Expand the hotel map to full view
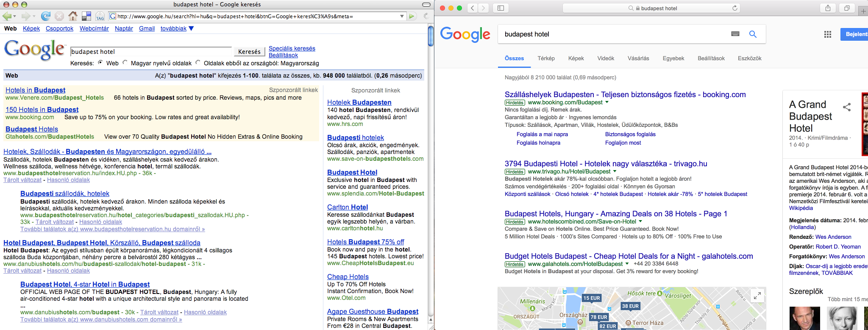Image resolution: width=868 pixels, height=330 pixels. pyautogui.click(x=757, y=296)
